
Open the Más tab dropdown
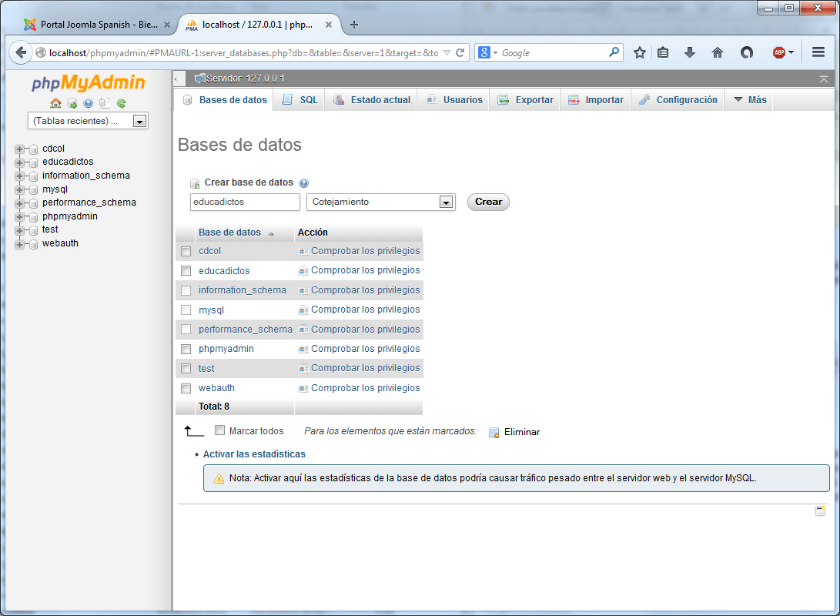[749, 100]
